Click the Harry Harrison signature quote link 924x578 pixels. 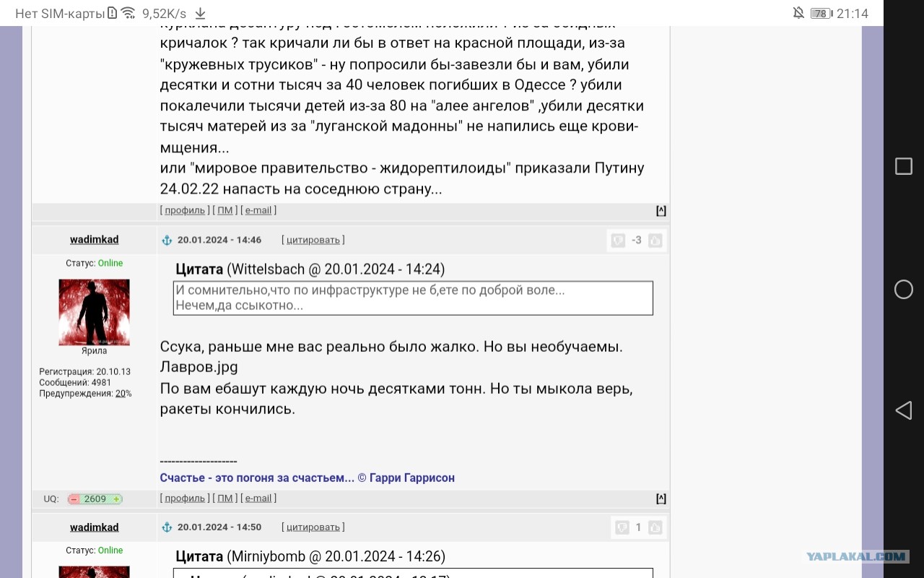pos(308,478)
